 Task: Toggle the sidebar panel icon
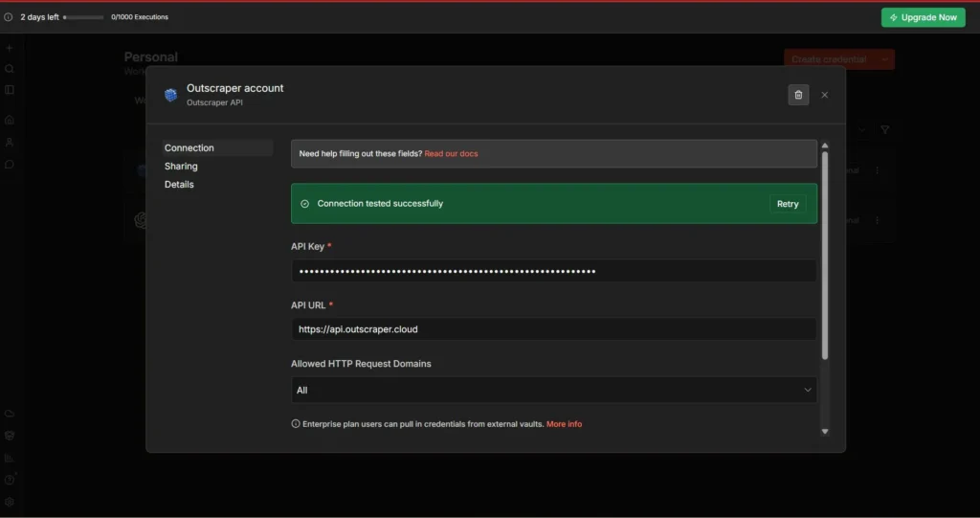tap(10, 89)
